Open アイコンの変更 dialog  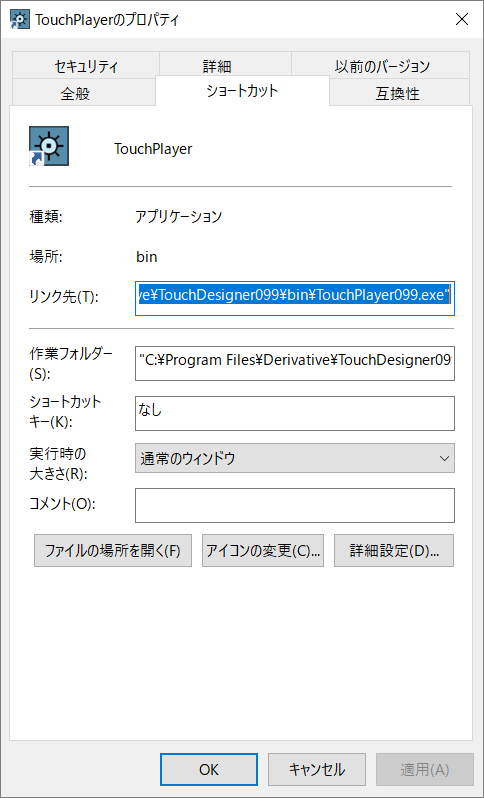pyautogui.click(x=263, y=550)
